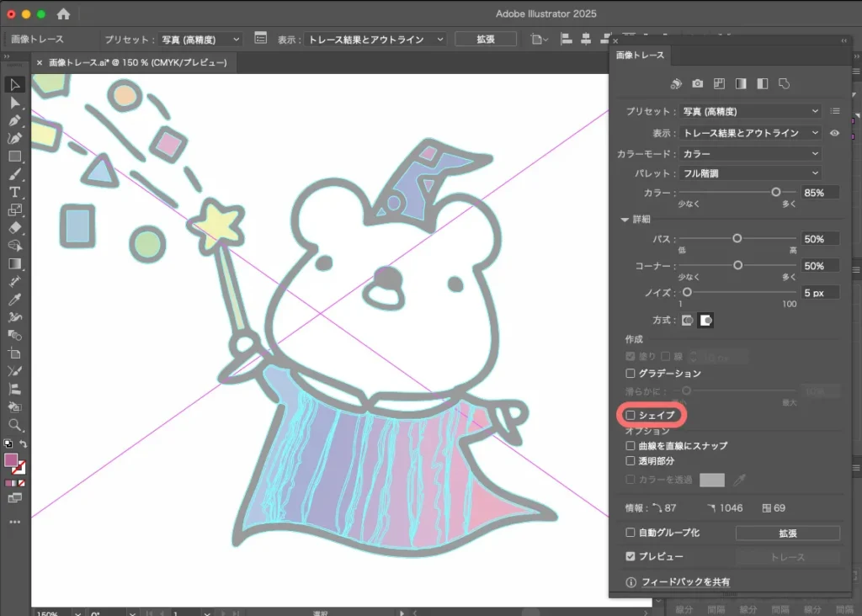Image resolution: width=862 pixels, height=616 pixels.
Task: Uncheck the プレビュー checkbox
Action: pos(631,556)
